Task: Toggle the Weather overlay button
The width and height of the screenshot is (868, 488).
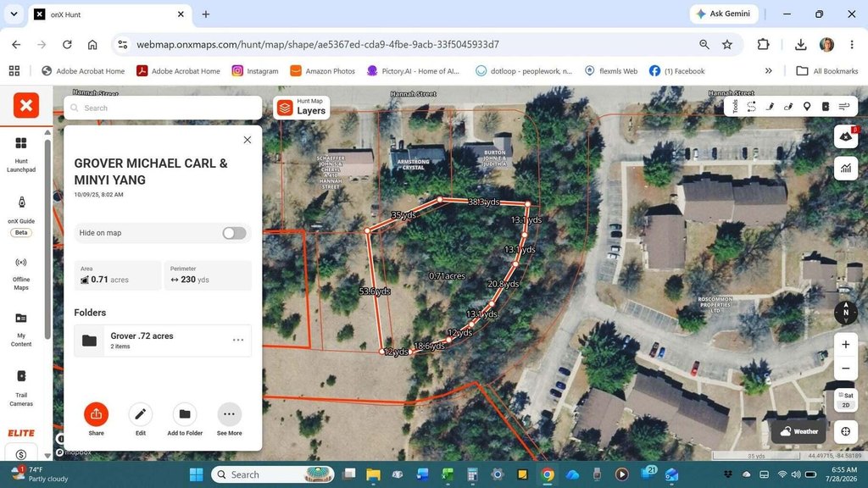Action: pos(798,431)
